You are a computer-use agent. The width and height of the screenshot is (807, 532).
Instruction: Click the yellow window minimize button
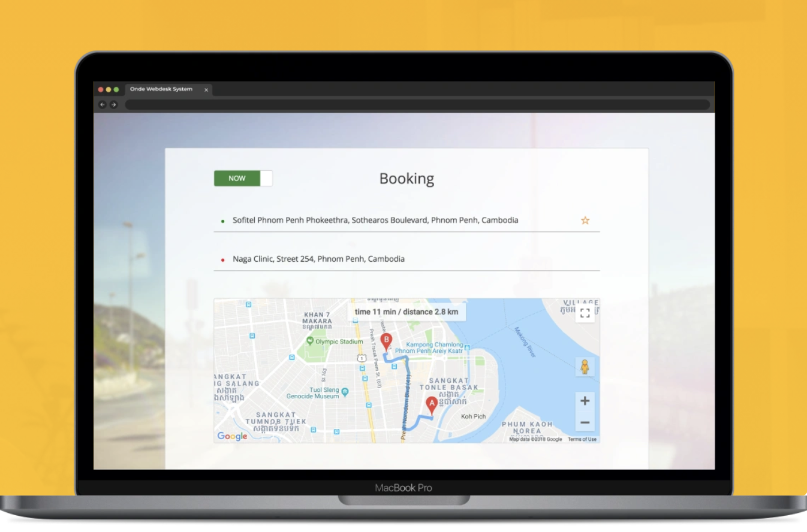(109, 89)
